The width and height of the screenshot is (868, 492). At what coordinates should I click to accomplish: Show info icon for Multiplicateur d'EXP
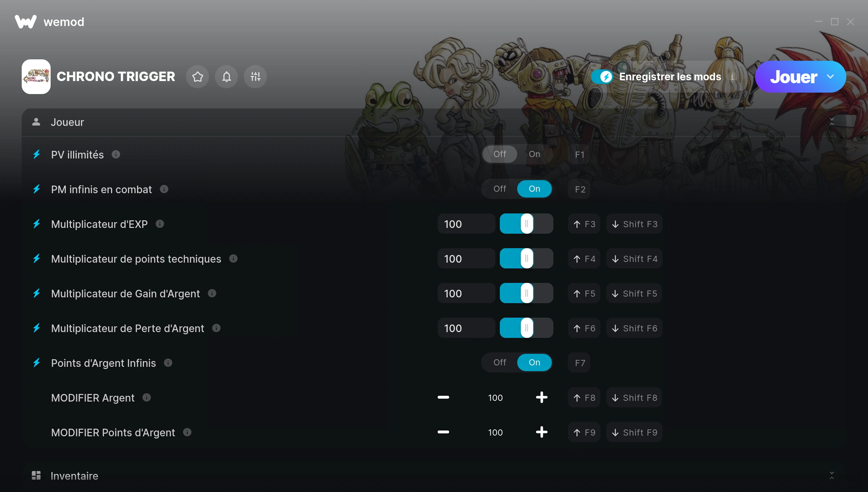(x=160, y=224)
